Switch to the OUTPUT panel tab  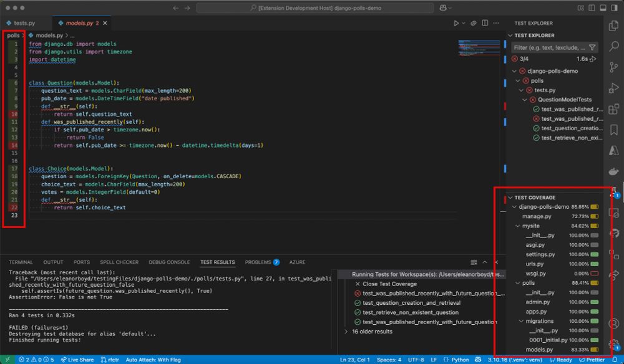click(x=53, y=262)
